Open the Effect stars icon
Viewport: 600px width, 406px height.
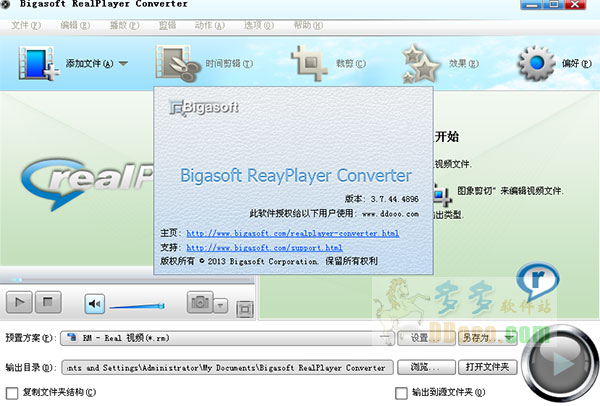point(421,64)
